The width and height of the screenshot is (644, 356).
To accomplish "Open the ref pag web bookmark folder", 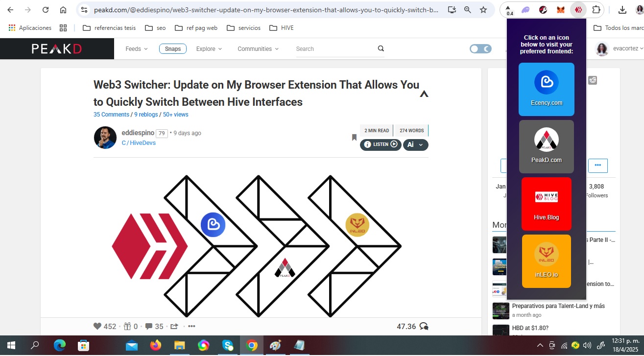I will click(x=196, y=28).
